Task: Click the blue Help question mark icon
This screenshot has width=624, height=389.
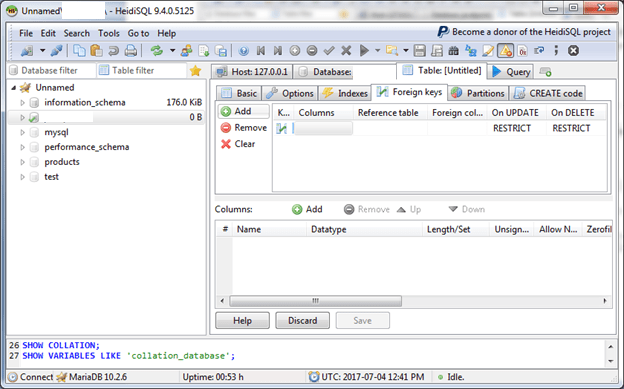Action: pos(244,51)
